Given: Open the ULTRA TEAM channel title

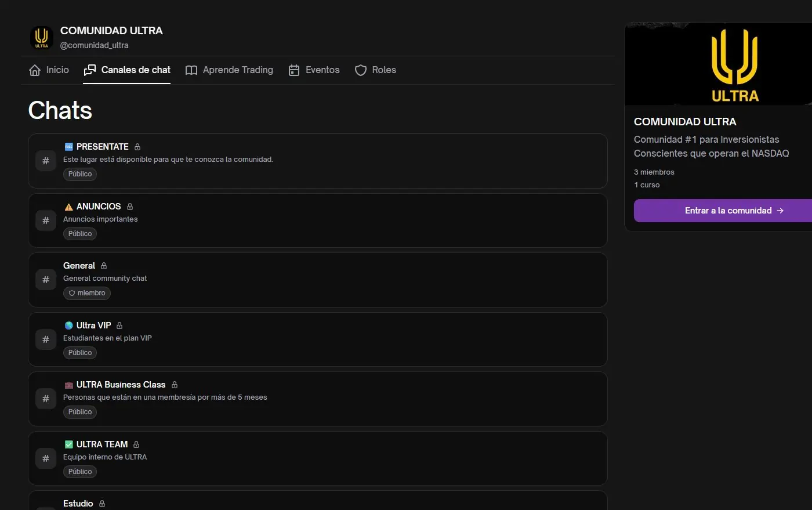Looking at the screenshot, I should (x=102, y=444).
